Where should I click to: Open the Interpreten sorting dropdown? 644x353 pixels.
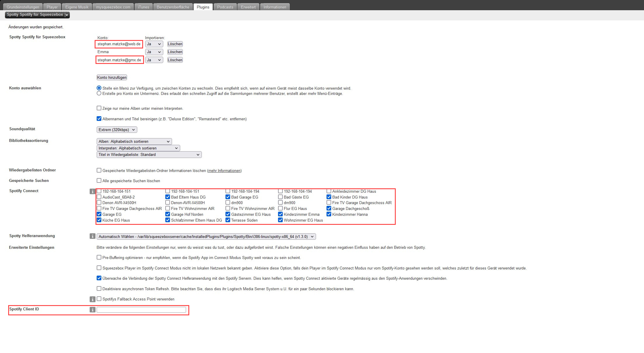pos(138,148)
